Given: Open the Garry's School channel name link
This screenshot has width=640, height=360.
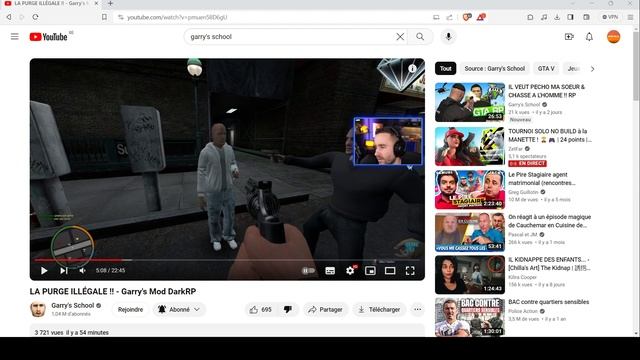Looking at the screenshot, I should 73,305.
